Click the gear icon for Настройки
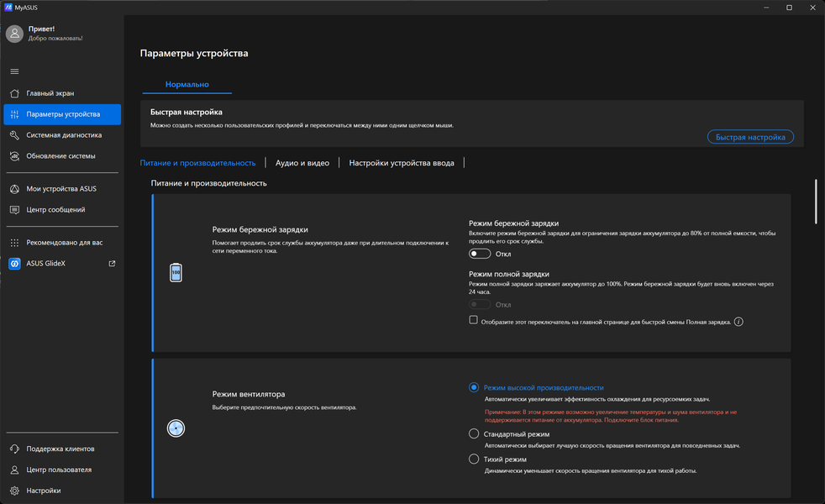Viewport: 825px width, 504px height. tap(15, 491)
